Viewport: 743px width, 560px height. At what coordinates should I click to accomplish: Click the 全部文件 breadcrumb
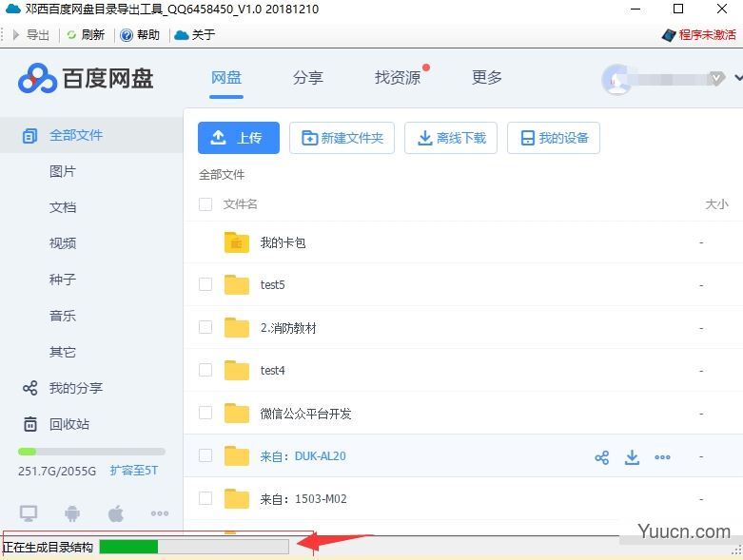coord(222,175)
